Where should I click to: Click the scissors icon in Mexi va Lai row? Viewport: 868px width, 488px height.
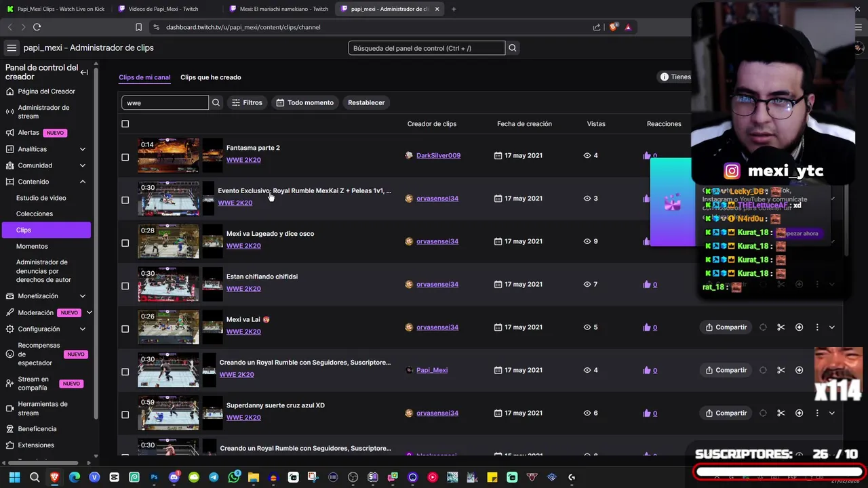[x=781, y=327]
